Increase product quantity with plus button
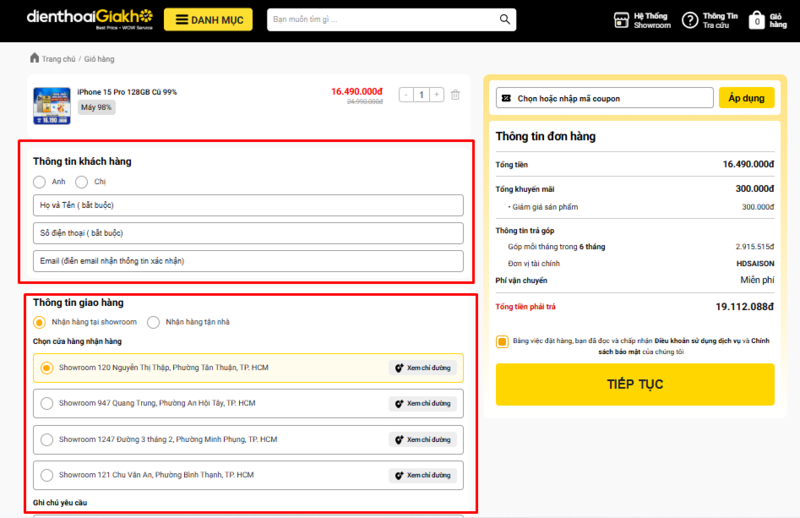 [437, 95]
